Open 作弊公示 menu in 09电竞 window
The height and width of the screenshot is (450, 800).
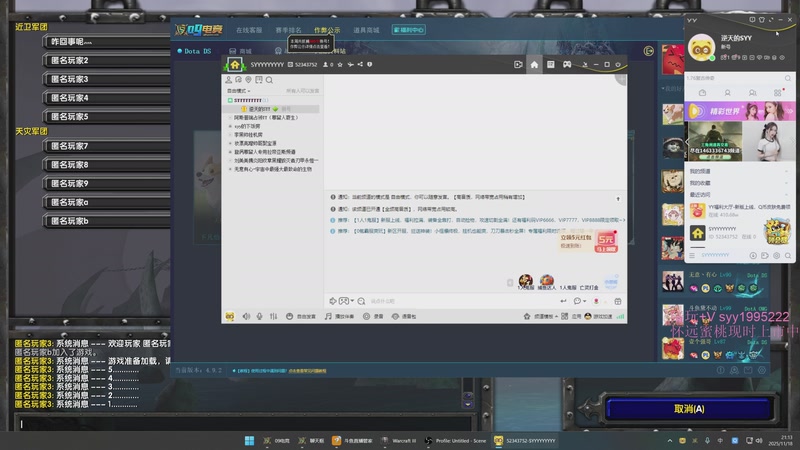point(327,30)
